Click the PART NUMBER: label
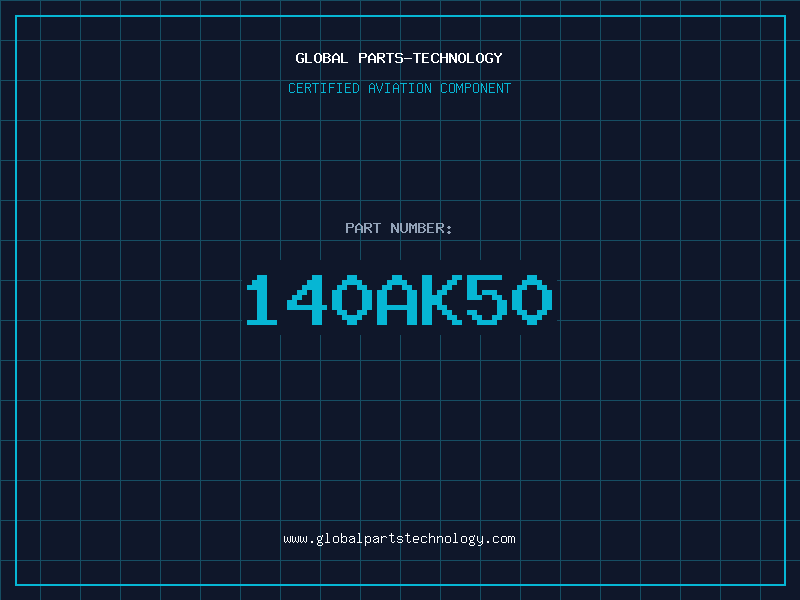800x600 pixels. (x=398, y=228)
